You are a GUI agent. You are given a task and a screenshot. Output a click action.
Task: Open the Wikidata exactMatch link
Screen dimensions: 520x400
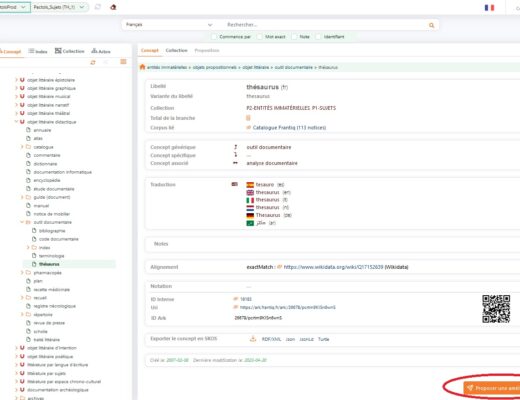(333, 267)
